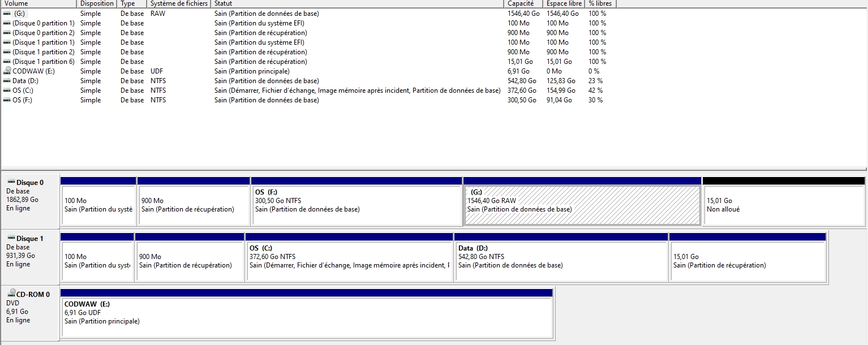This screenshot has width=868, height=345.
Task: Select the hatched (G:) 1546,40 Go RAW partition block
Action: 582,201
